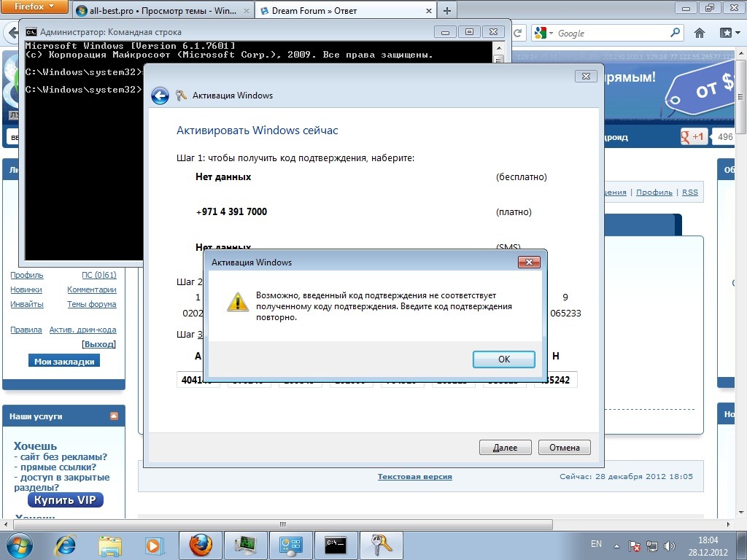Click the Google +1 button
The width and height of the screenshot is (747, 560).
pos(694,136)
